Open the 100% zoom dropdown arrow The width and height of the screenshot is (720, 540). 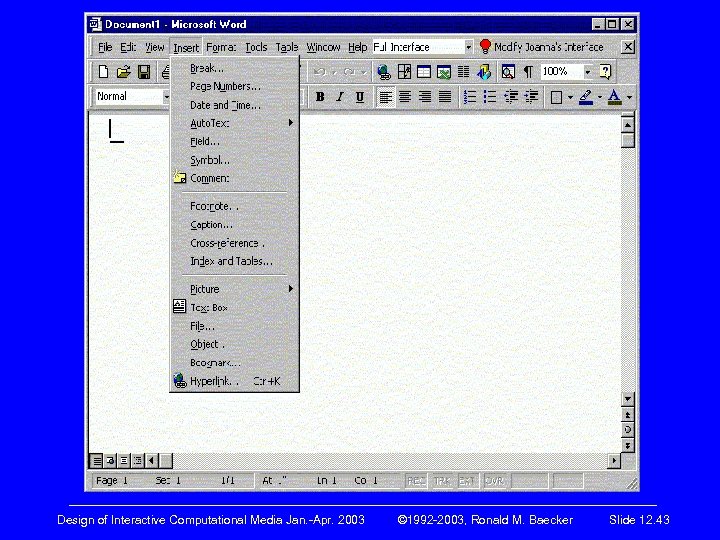[x=587, y=72]
